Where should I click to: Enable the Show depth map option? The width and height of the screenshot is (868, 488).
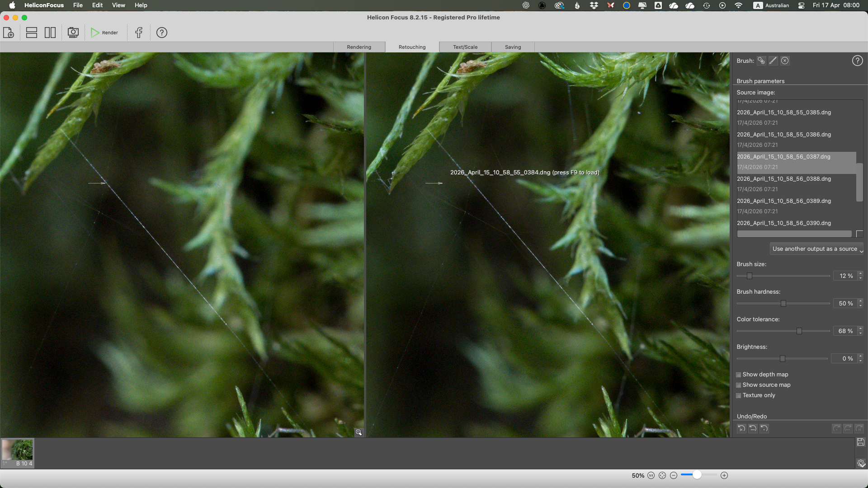739,375
